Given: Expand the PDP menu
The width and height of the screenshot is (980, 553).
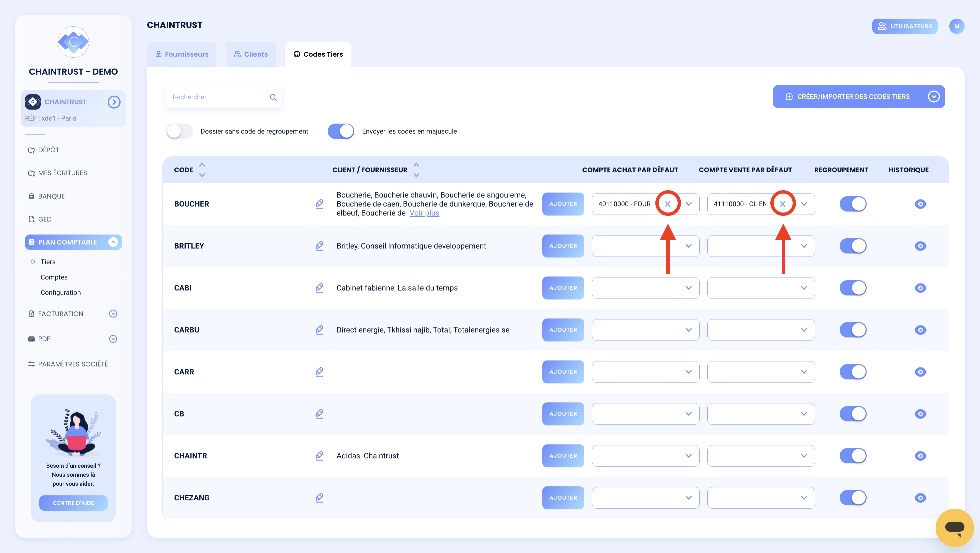Looking at the screenshot, I should pyautogui.click(x=113, y=339).
